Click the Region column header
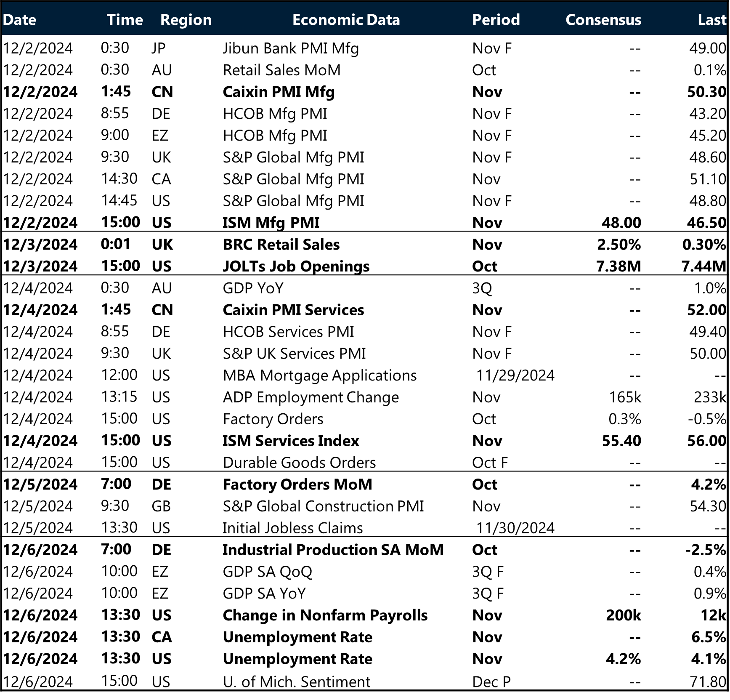Screen dimensions: 730x700 [186, 20]
